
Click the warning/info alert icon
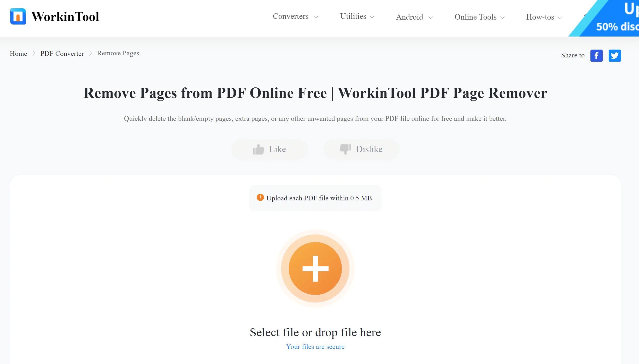(x=260, y=197)
